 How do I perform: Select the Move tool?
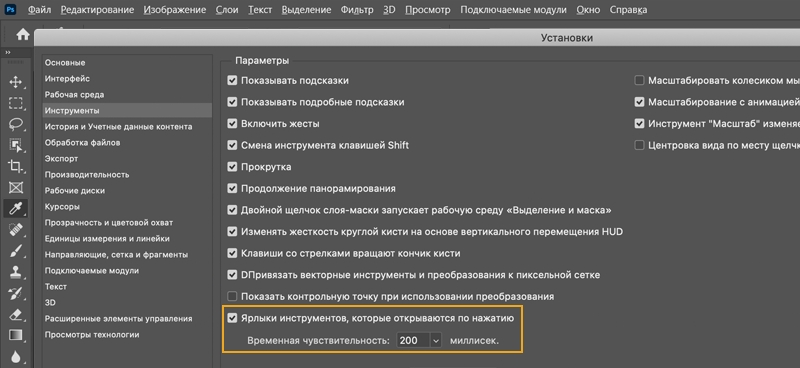point(16,82)
